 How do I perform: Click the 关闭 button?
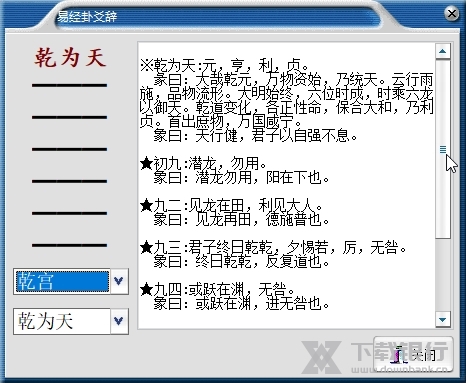(413, 354)
